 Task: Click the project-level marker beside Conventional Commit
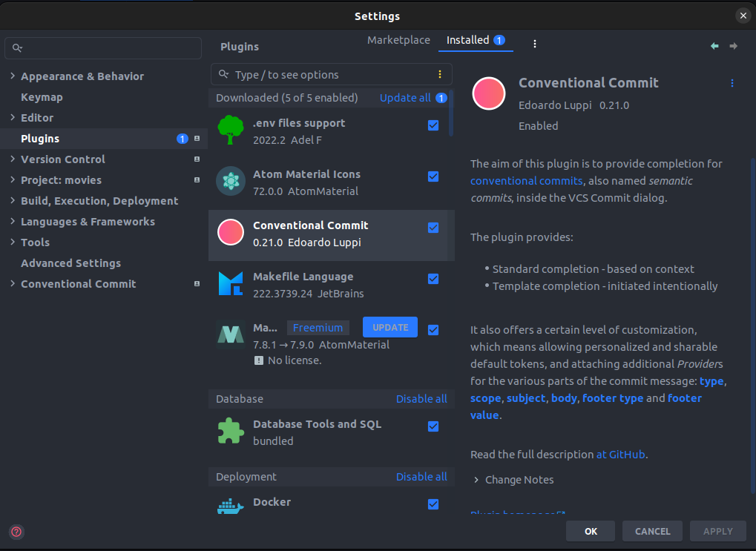197,284
